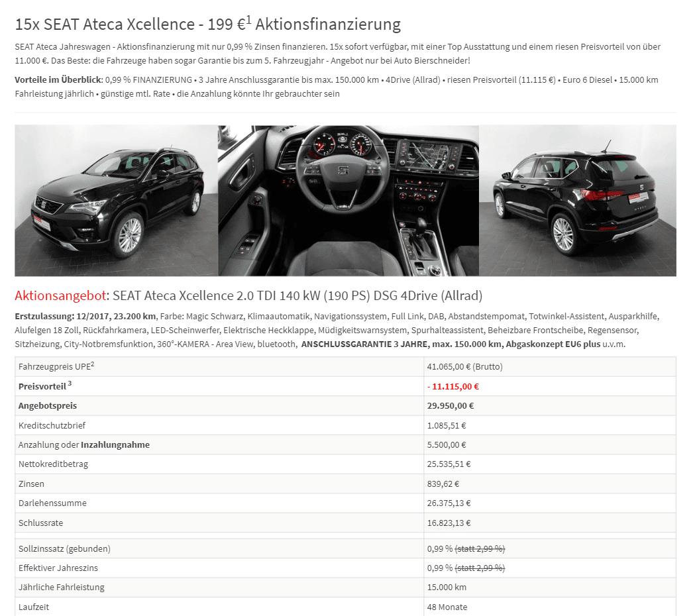Open the rear exterior photo of the black Ateca
The height and width of the screenshot is (616, 693).
pyautogui.click(x=578, y=200)
